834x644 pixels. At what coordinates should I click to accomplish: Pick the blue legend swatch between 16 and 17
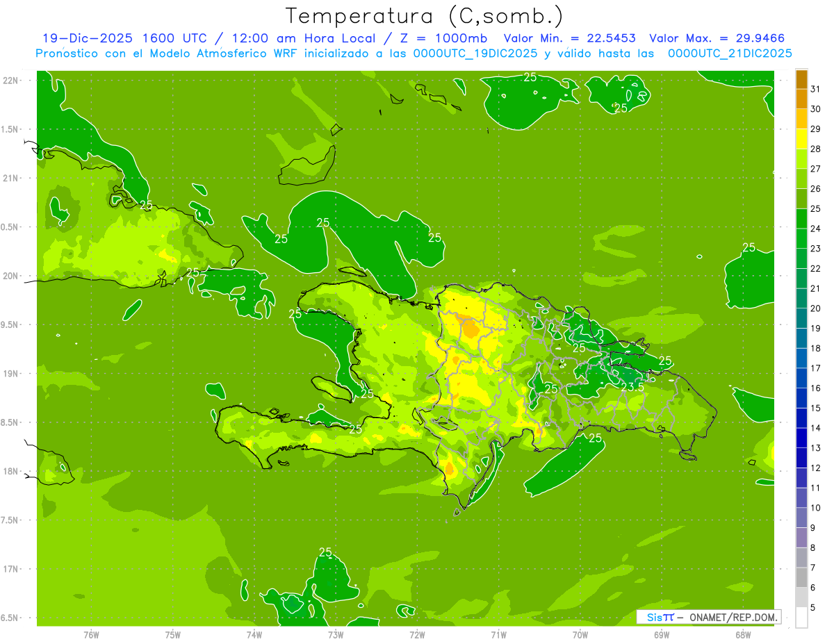pyautogui.click(x=801, y=379)
